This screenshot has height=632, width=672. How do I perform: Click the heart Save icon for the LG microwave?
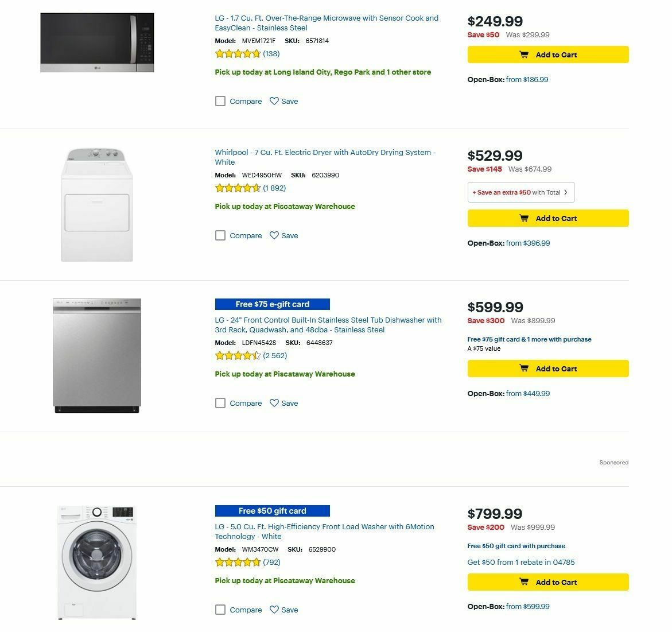pos(274,101)
